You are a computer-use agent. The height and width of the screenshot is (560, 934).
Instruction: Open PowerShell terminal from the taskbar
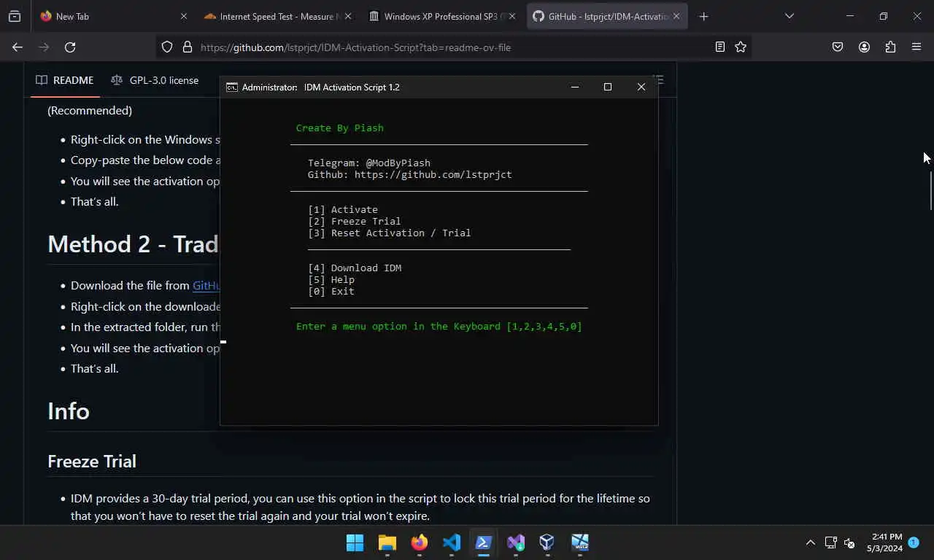(483, 542)
